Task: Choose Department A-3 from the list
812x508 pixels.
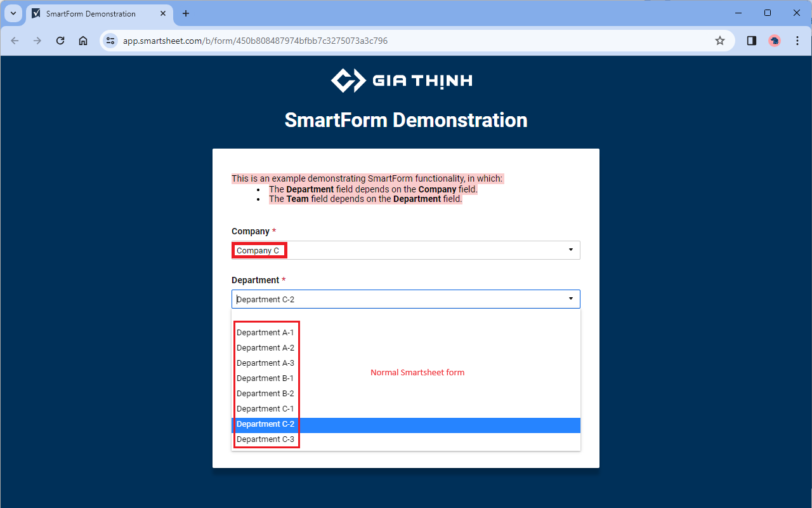Action: tap(406, 363)
